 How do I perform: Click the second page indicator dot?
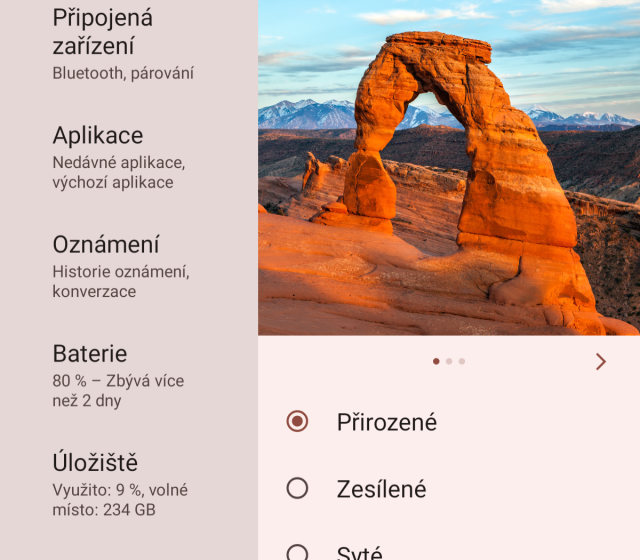(x=449, y=361)
